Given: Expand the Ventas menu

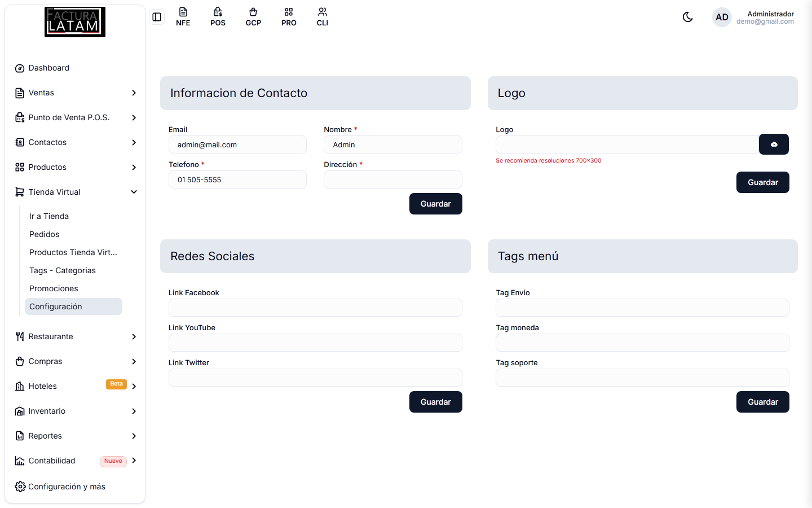Looking at the screenshot, I should point(75,93).
